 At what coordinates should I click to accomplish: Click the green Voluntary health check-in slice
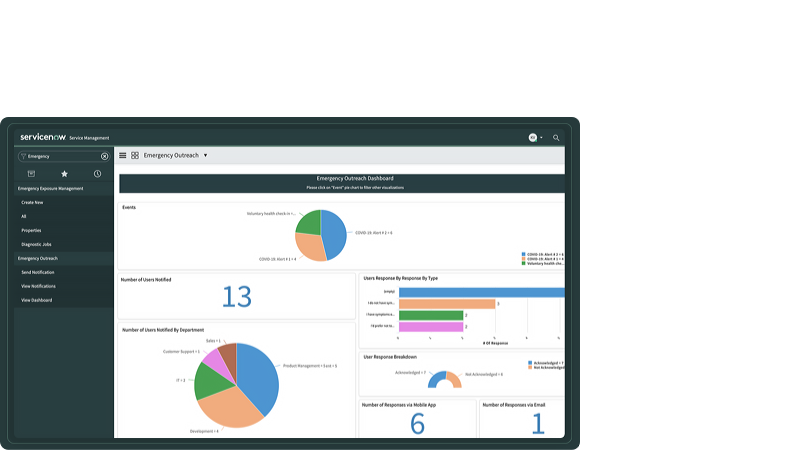pyautogui.click(x=310, y=223)
